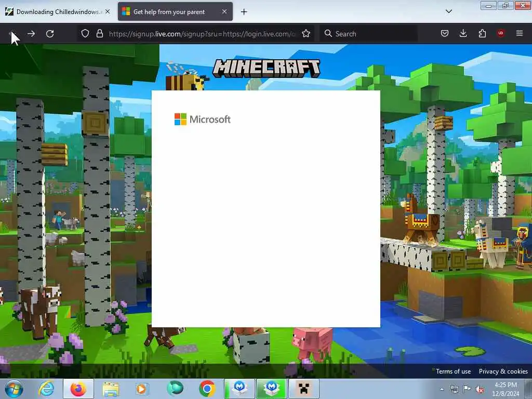Image resolution: width=532 pixels, height=399 pixels.
Task: Switch to Downloading Chilledwindows tab
Action: tap(58, 11)
